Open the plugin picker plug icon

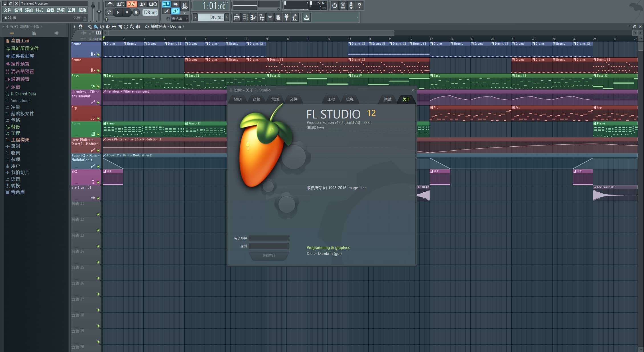coord(287,18)
